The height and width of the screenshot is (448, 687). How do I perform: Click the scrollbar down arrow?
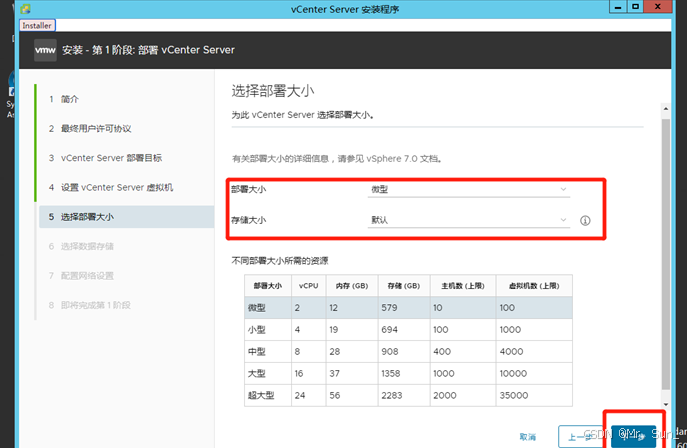pos(666,404)
